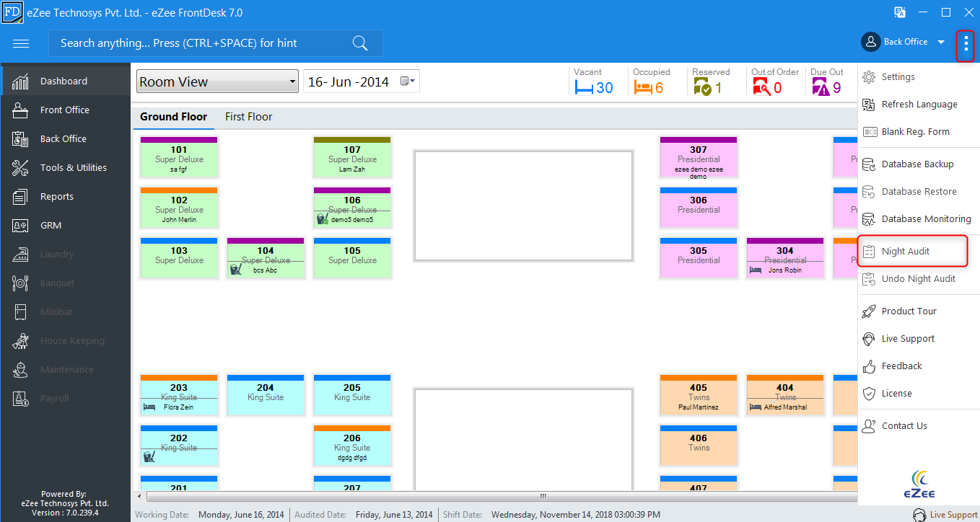
Task: Click the Live Support headset icon in status bar
Action: pos(919,515)
